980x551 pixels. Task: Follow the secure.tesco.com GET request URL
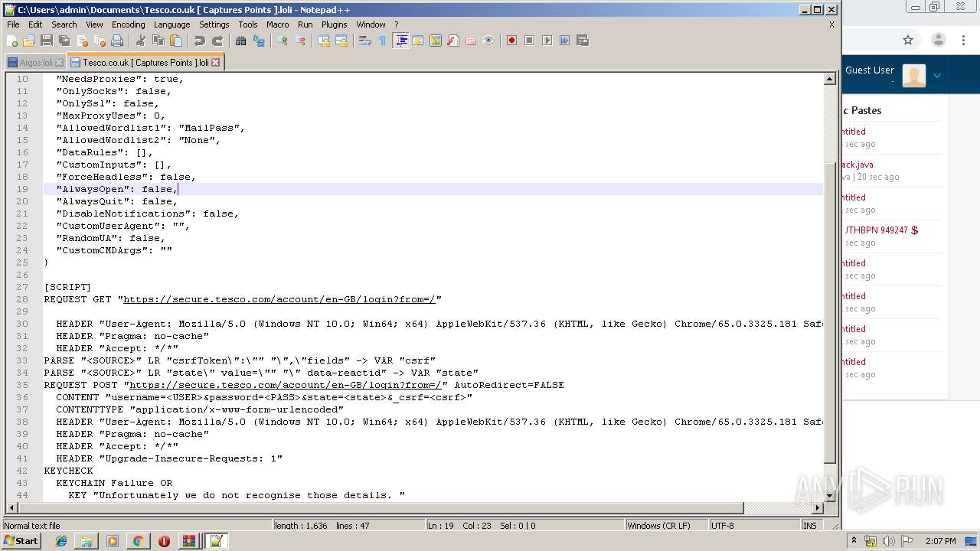[x=279, y=299]
